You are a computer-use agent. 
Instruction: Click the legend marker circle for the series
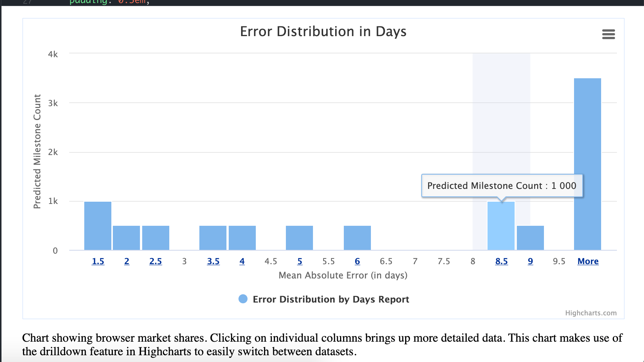tap(243, 299)
